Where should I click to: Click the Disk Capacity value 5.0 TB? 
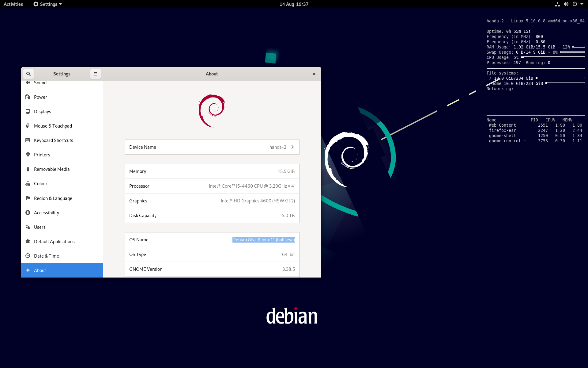288,216
